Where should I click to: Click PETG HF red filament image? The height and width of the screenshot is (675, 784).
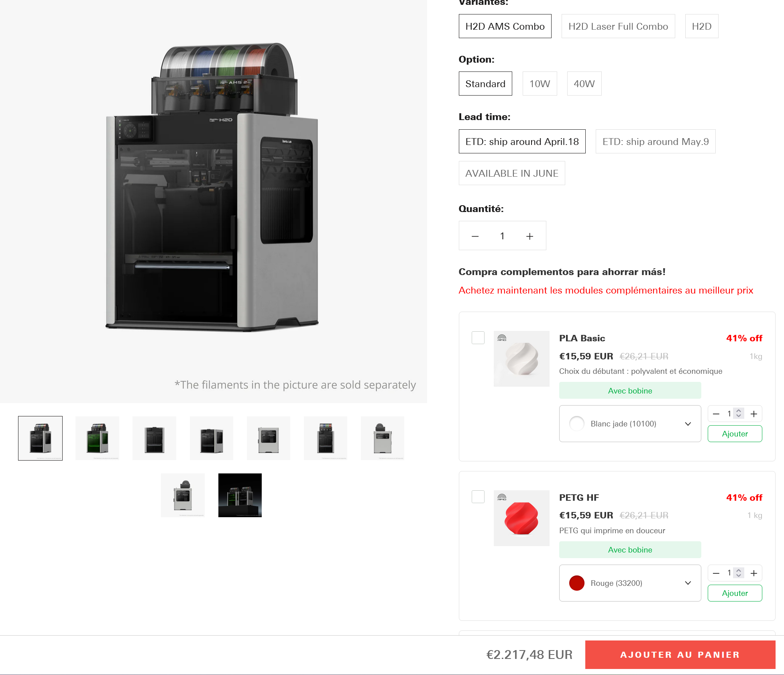pos(521,518)
